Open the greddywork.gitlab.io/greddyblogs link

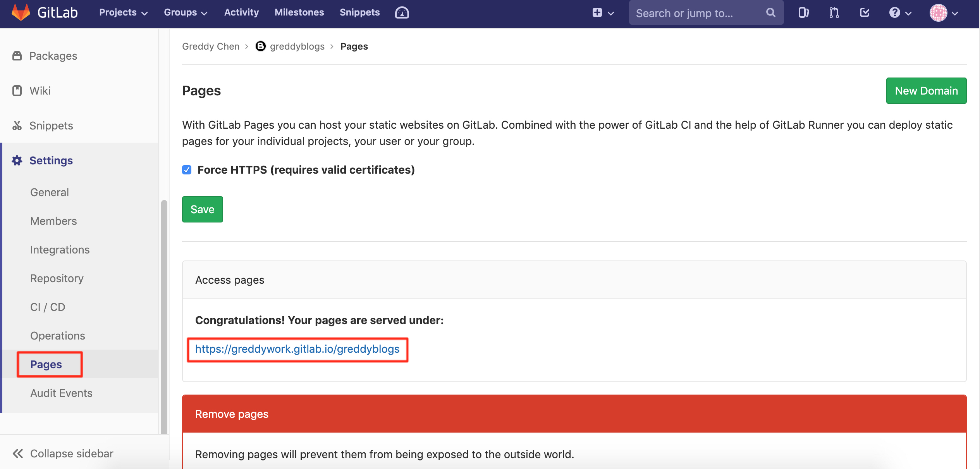tap(297, 349)
